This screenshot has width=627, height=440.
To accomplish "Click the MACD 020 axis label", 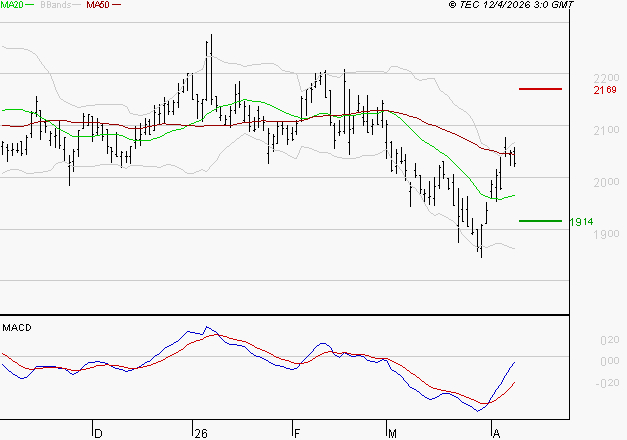I will coord(610,340).
